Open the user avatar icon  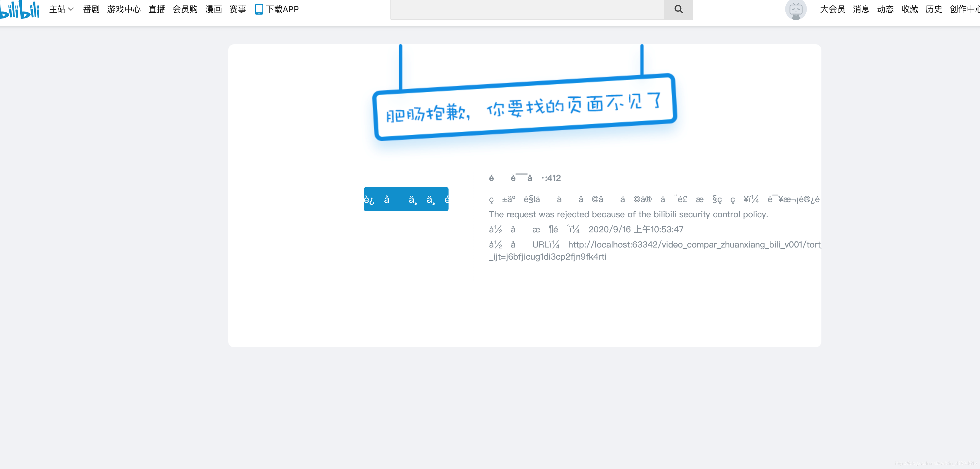pos(795,9)
